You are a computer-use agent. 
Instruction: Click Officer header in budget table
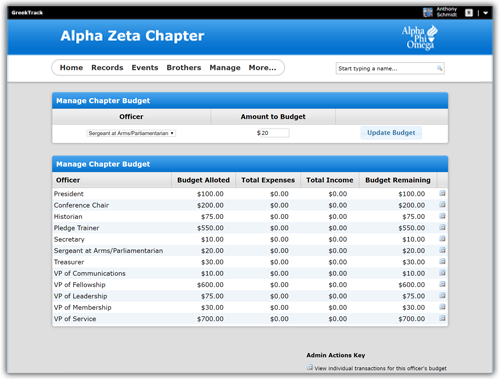68,180
